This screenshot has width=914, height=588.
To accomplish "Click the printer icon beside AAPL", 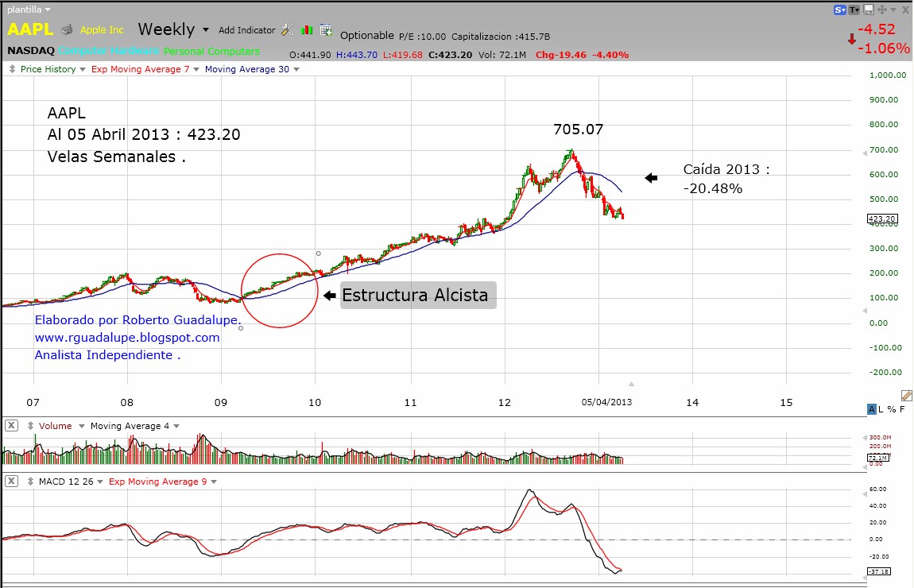I will click(67, 29).
